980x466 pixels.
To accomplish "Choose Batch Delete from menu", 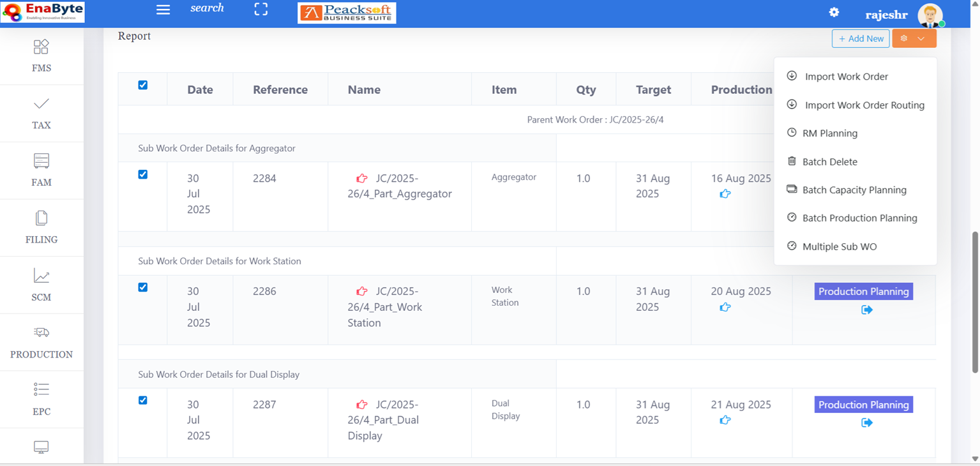I will [x=829, y=162].
